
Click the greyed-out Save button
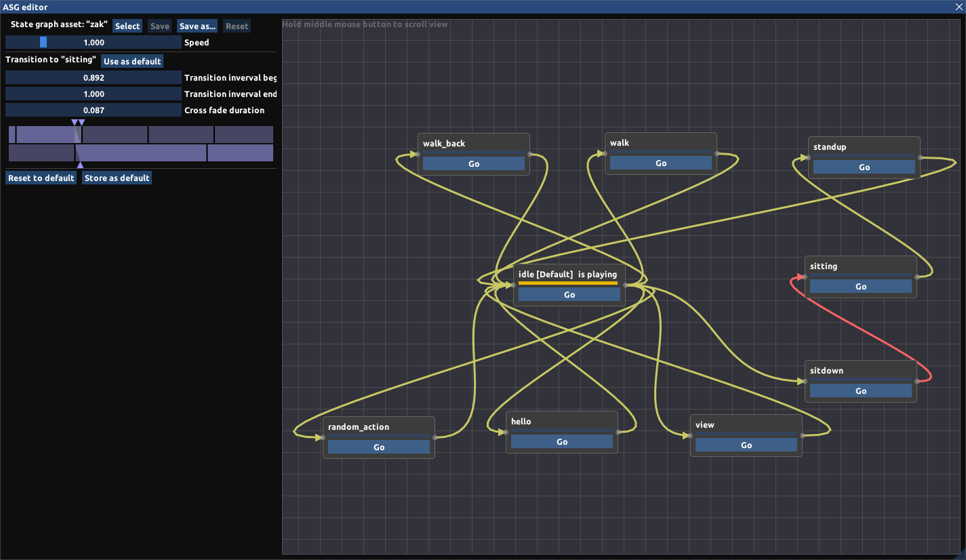pyautogui.click(x=160, y=26)
